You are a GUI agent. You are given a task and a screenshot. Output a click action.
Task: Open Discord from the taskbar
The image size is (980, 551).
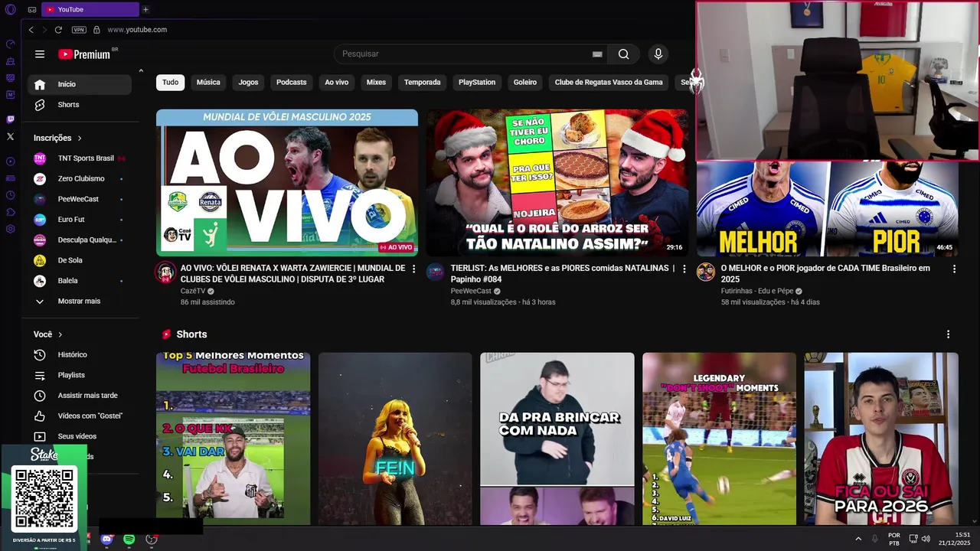(x=106, y=540)
